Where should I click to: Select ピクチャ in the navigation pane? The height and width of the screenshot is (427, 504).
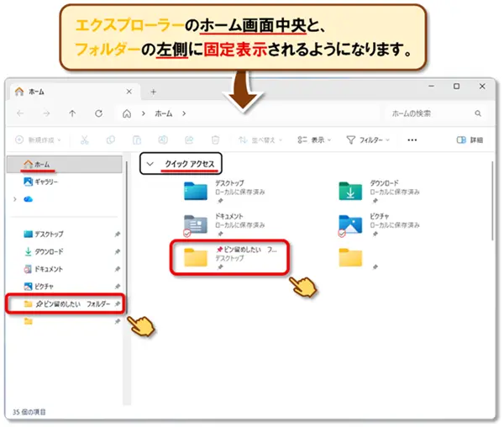click(x=65, y=286)
